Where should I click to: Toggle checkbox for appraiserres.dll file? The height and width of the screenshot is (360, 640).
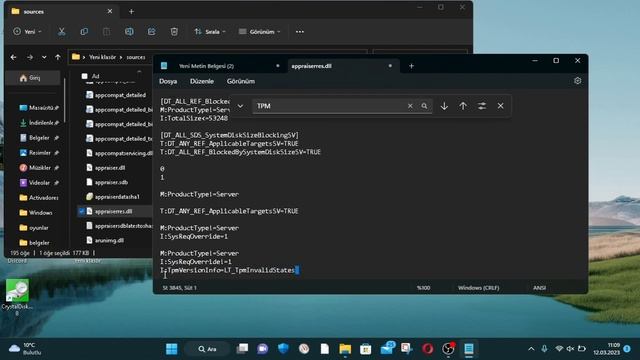coord(82,211)
